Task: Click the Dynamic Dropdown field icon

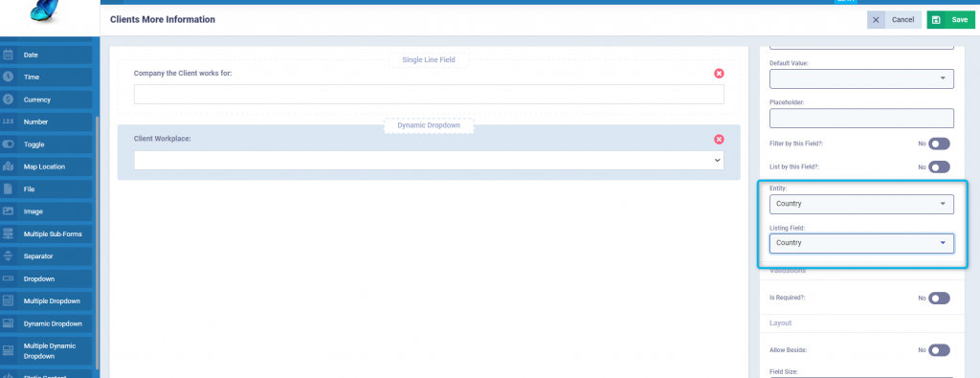Action: click(8, 323)
